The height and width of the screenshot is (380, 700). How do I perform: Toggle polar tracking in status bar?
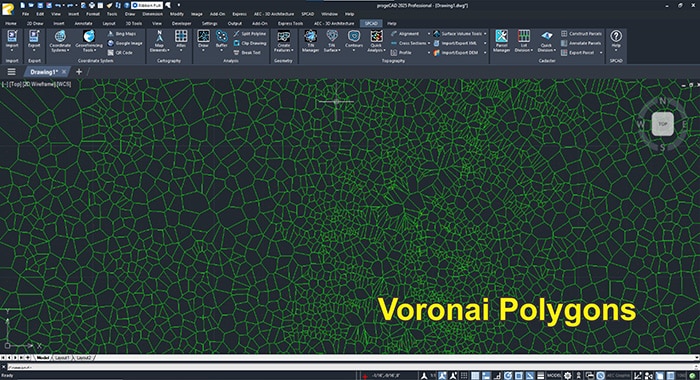pos(508,376)
